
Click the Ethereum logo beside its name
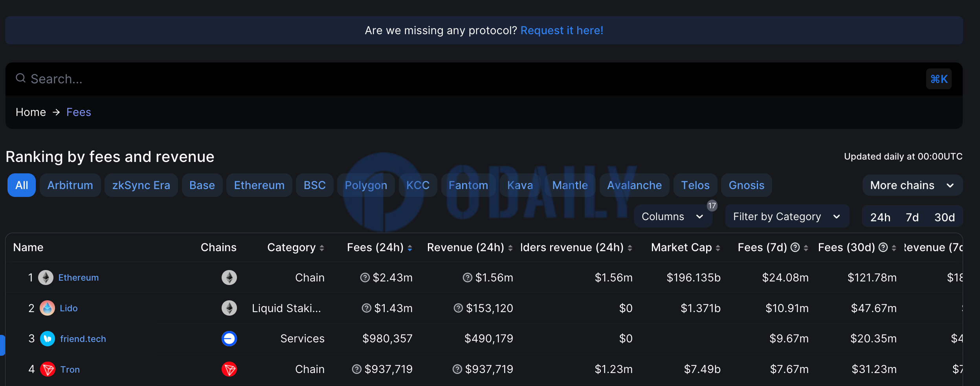pos(46,278)
